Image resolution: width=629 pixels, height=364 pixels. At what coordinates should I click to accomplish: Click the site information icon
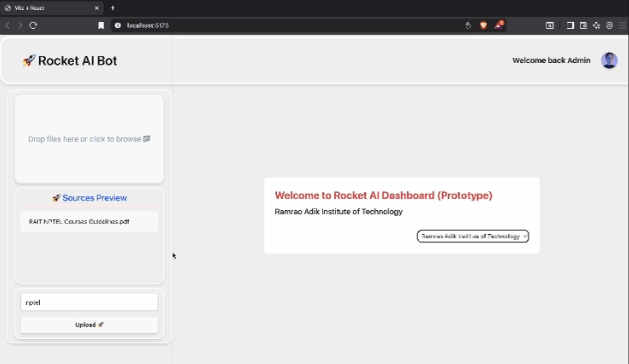coord(118,25)
